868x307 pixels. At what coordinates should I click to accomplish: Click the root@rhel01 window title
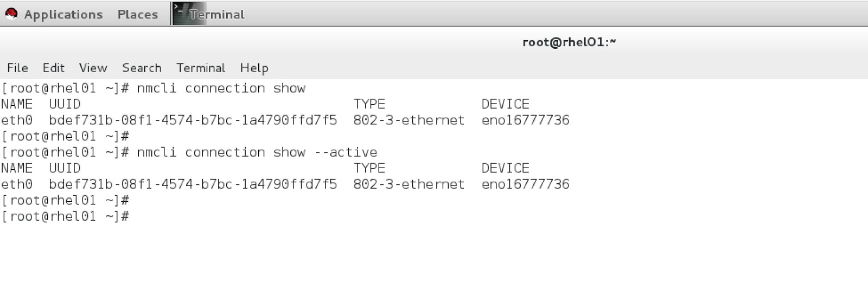[569, 42]
